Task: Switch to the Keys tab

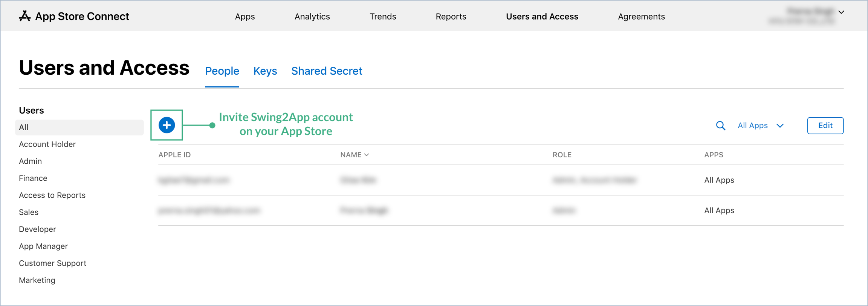Action: [x=265, y=71]
